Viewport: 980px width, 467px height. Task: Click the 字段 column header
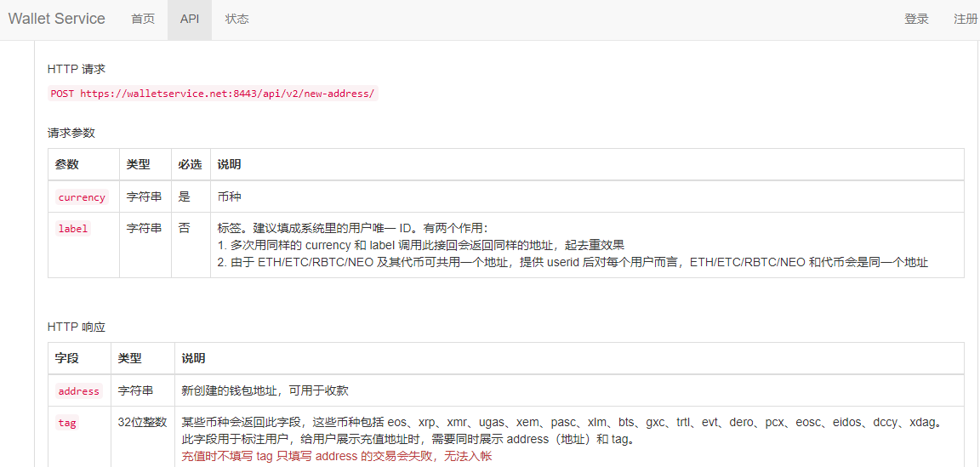[x=67, y=358]
